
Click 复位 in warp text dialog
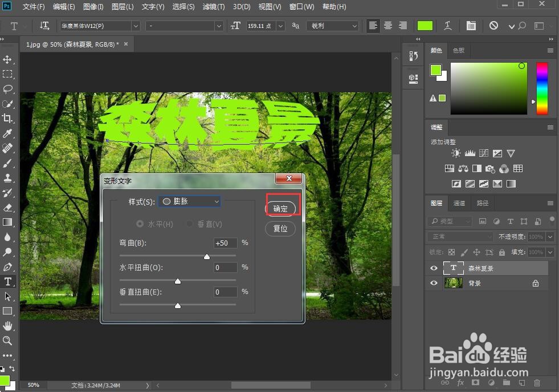[280, 228]
